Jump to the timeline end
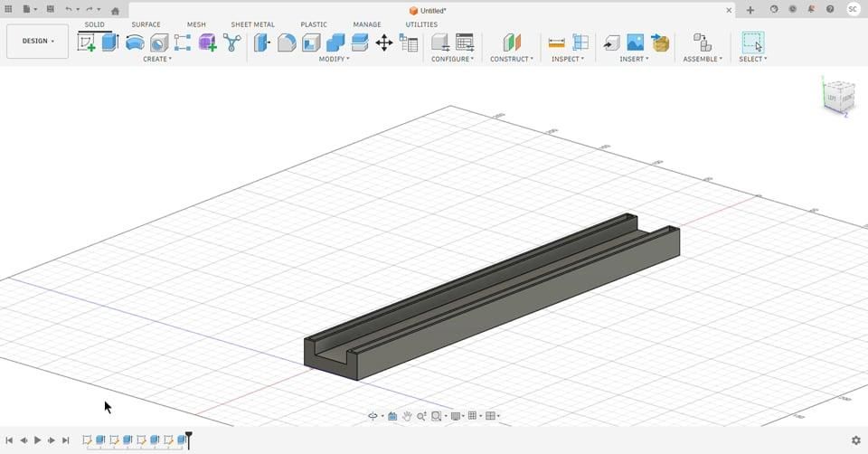This screenshot has width=868, height=454. click(66, 440)
